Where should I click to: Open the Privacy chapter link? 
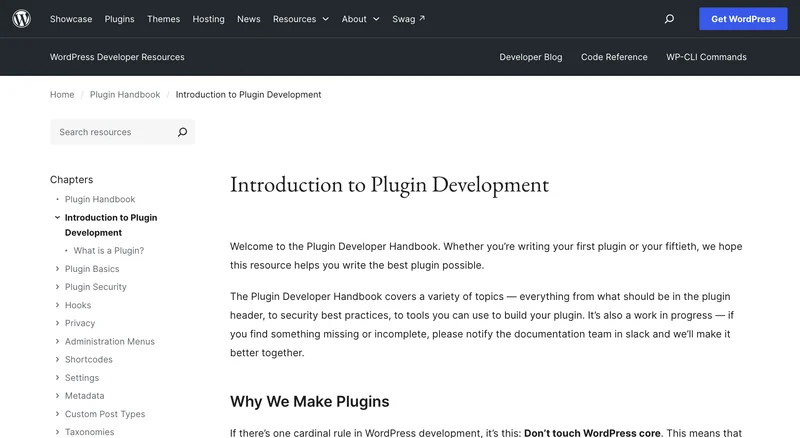click(80, 323)
